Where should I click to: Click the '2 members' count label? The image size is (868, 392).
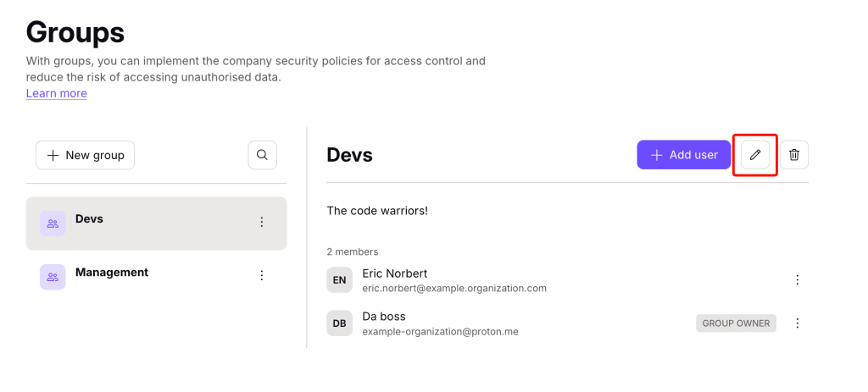pyautogui.click(x=353, y=251)
